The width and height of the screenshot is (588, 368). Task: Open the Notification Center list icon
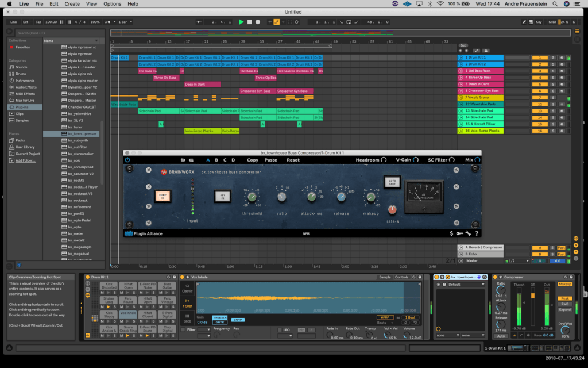[x=577, y=4]
